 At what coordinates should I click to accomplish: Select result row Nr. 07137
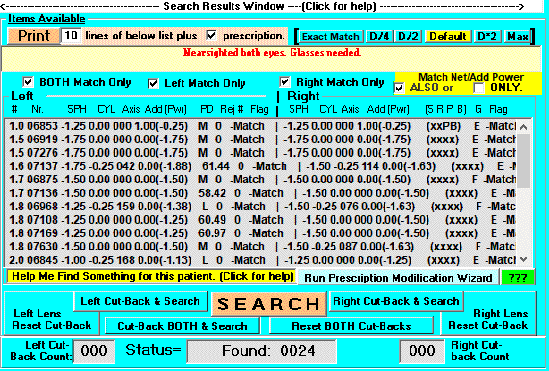[x=261, y=166]
